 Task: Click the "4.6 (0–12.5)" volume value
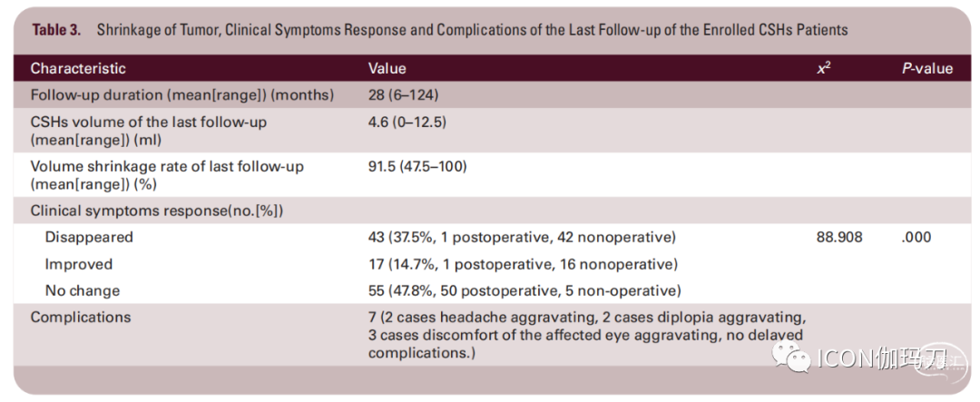point(407,122)
